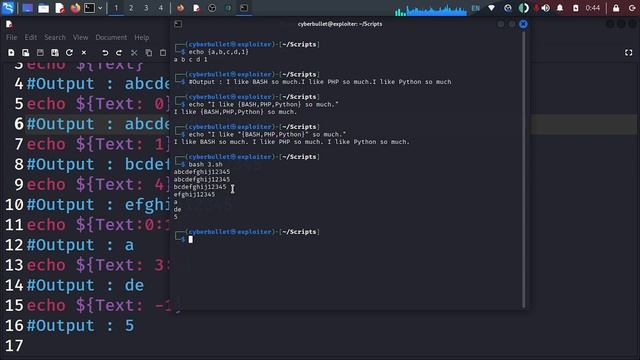
Task: Click the Undo toolbar icon
Action: 105,53
